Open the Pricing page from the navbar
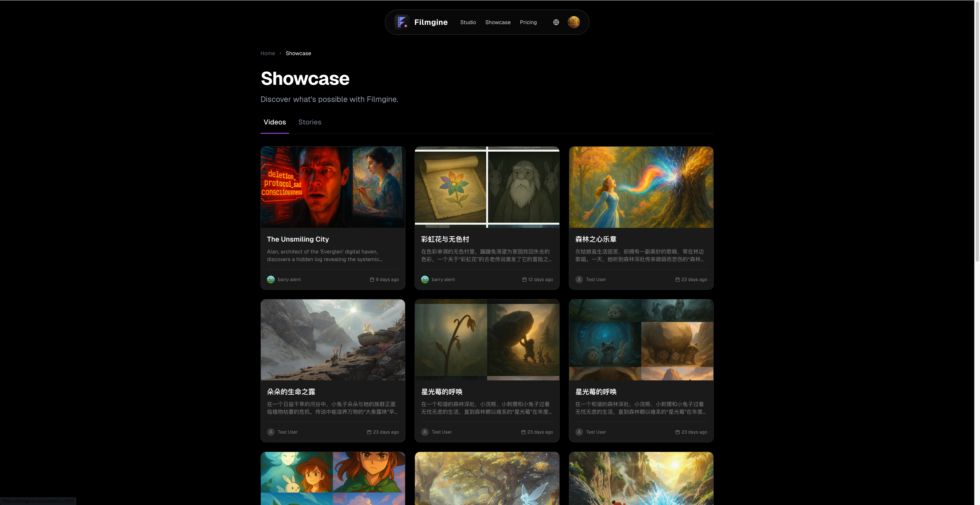Viewport: 980px width, 505px height. coord(528,22)
